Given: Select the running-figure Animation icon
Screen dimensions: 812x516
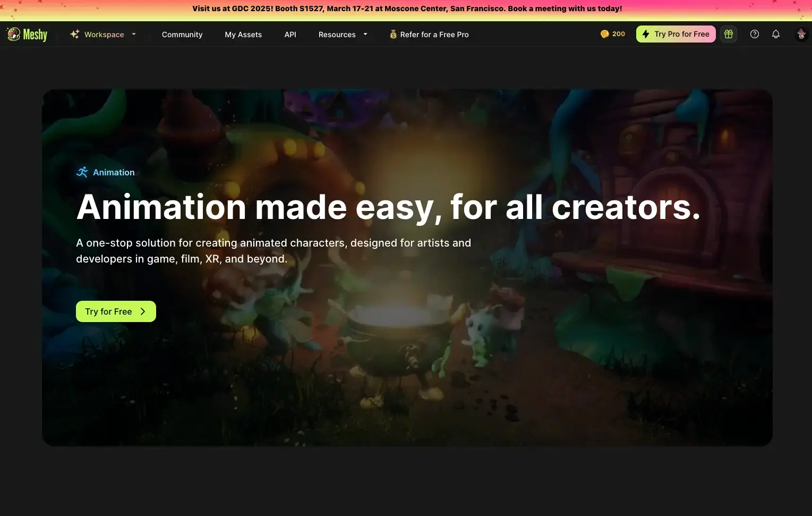Looking at the screenshot, I should tap(82, 172).
